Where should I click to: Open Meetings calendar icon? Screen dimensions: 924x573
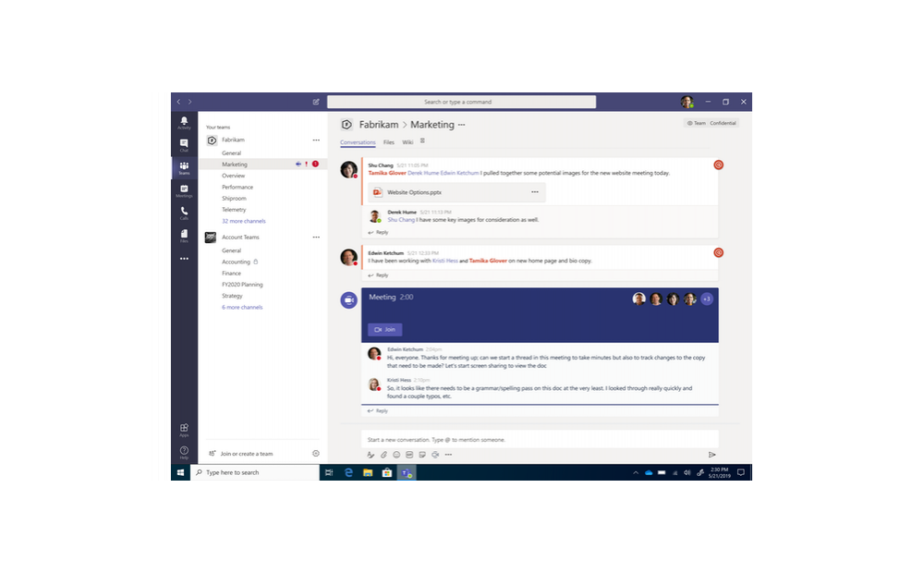coord(184,190)
